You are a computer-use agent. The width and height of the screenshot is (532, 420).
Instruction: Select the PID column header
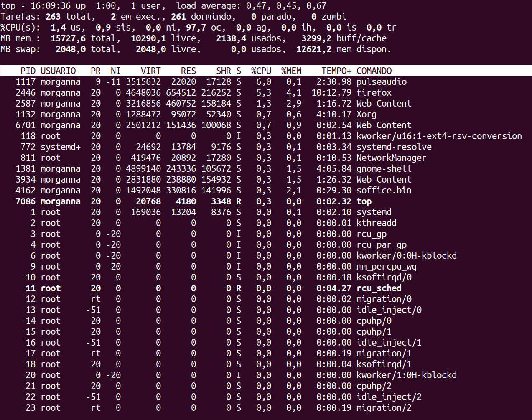[28, 71]
